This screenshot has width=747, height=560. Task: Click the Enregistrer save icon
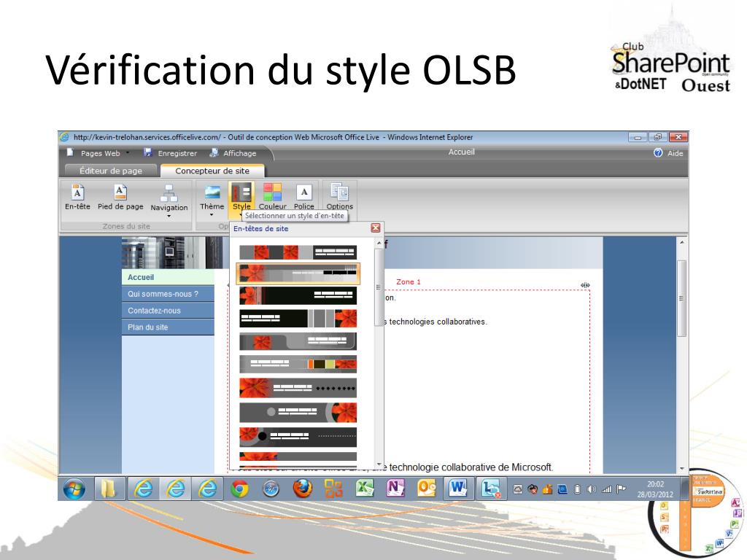coord(147,152)
